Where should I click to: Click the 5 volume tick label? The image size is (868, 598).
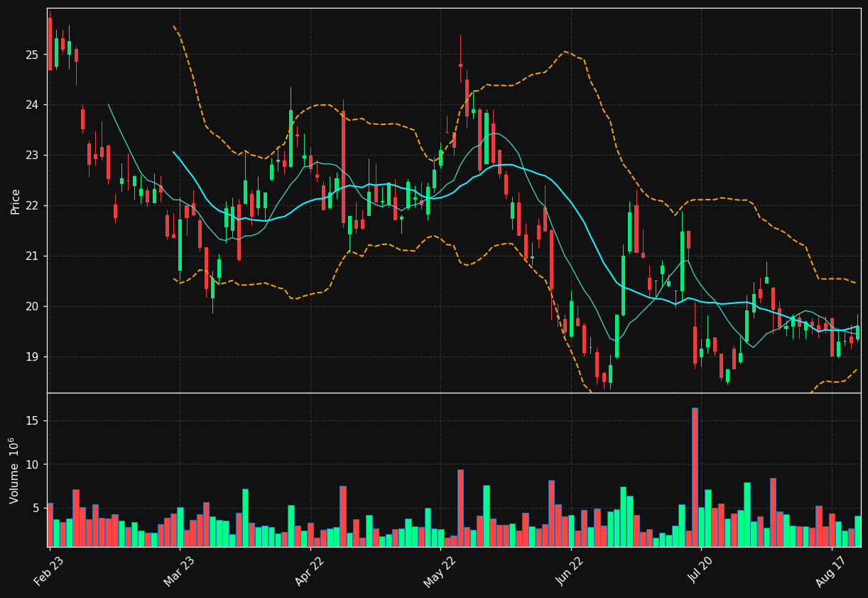click(x=38, y=509)
